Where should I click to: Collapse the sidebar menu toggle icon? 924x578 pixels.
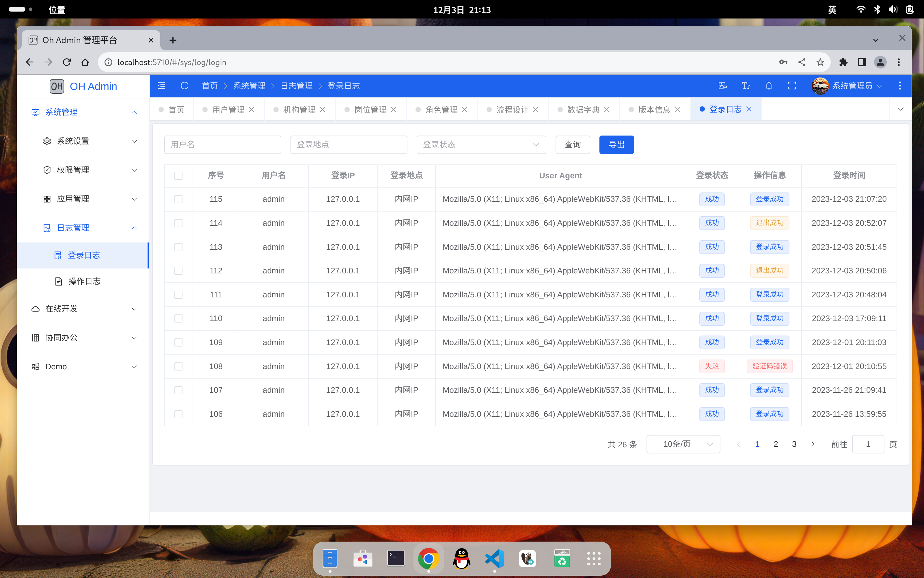point(161,86)
